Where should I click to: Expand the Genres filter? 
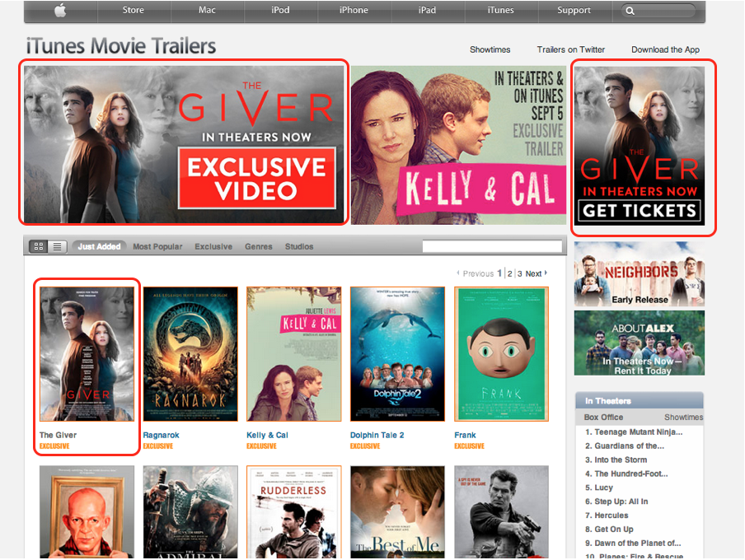(x=258, y=246)
